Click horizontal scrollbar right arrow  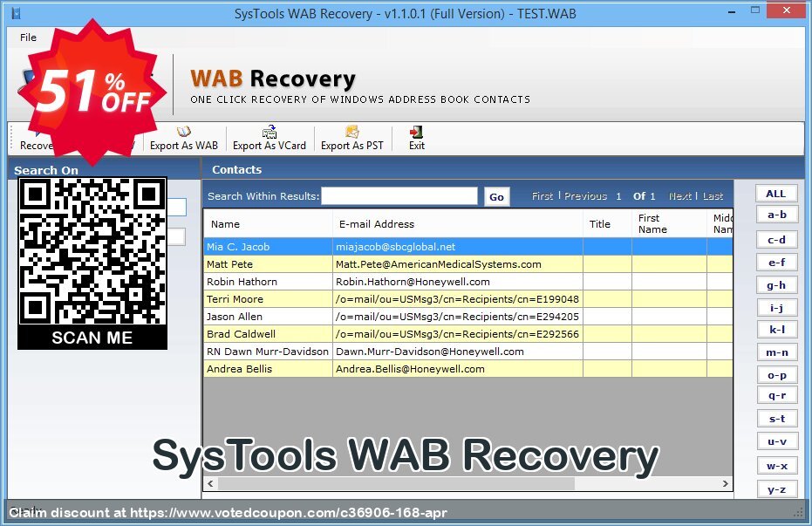click(726, 483)
